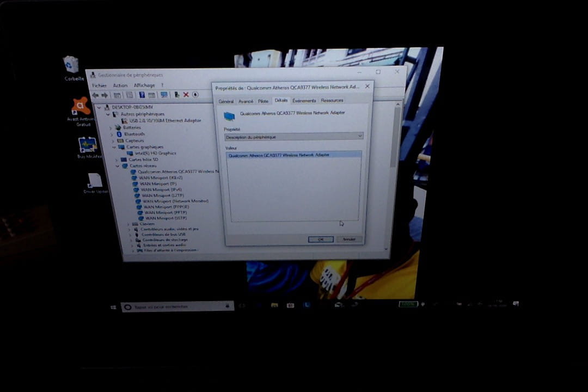Collapse the DESKTOP root computer node
The image size is (588, 392).
(99, 107)
